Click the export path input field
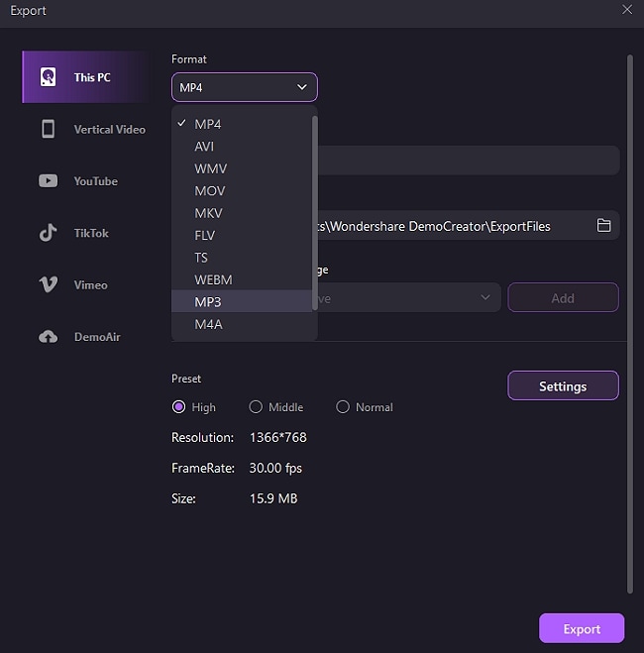The image size is (644, 653). point(456,226)
